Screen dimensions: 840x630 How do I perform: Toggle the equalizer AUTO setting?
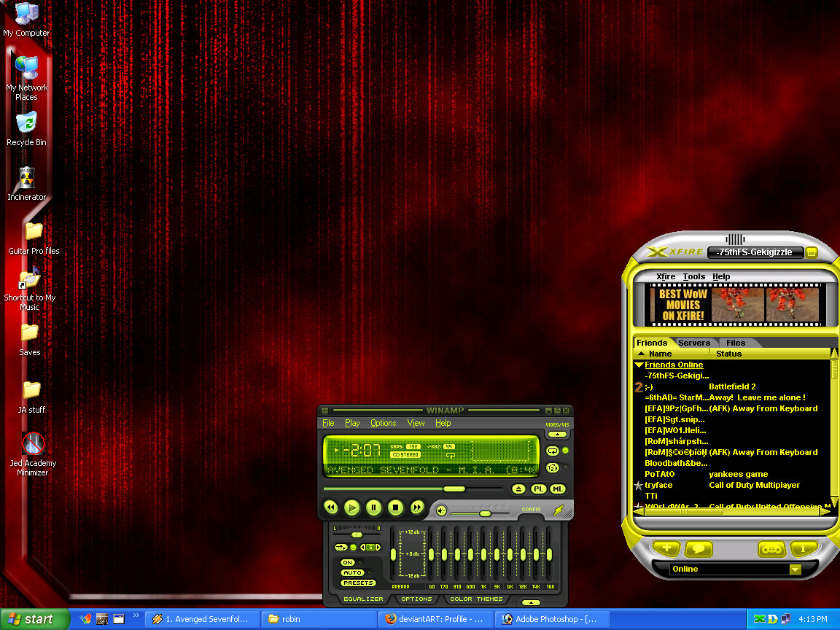coord(352,572)
